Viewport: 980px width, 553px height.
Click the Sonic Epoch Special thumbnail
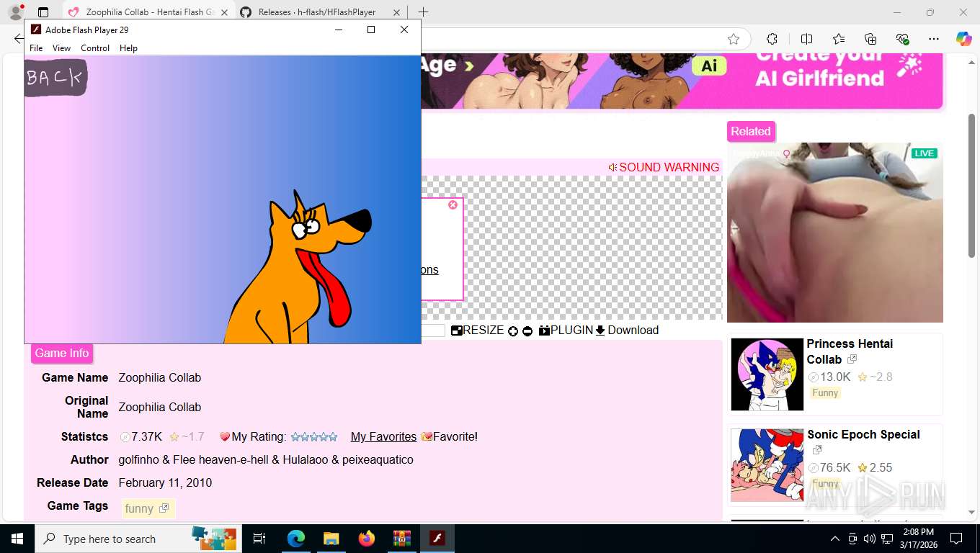[x=767, y=465]
